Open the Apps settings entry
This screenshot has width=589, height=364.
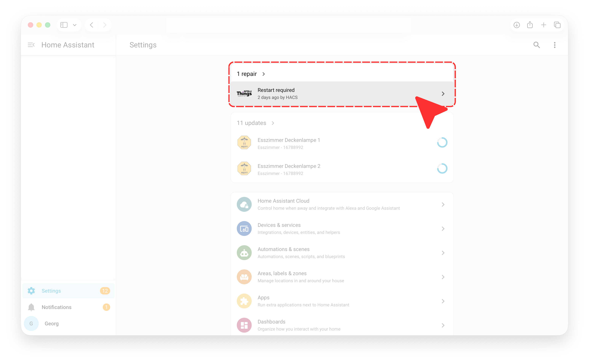pyautogui.click(x=342, y=301)
